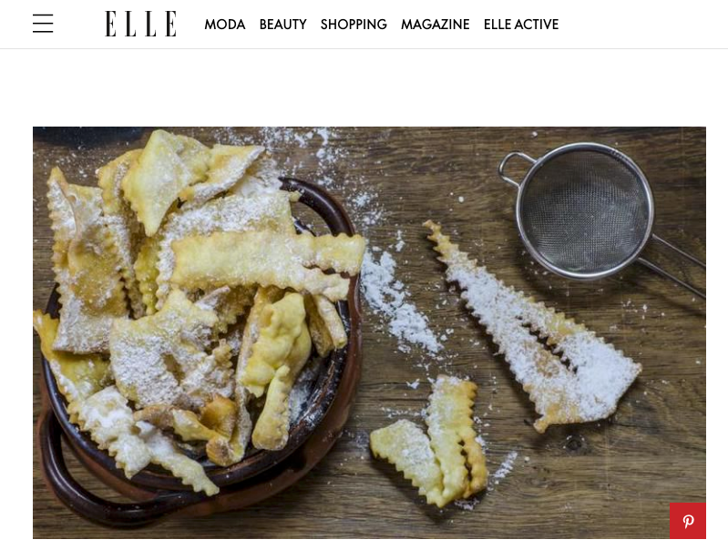The image size is (728, 560).
Task: Go to the BEAUTY section
Action: [282, 24]
